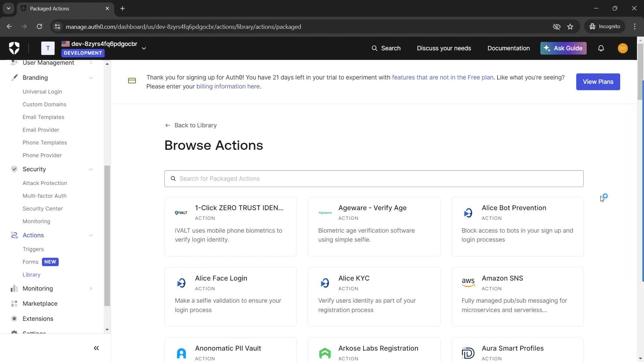Collapse the sidebar with double chevron

(x=96, y=348)
